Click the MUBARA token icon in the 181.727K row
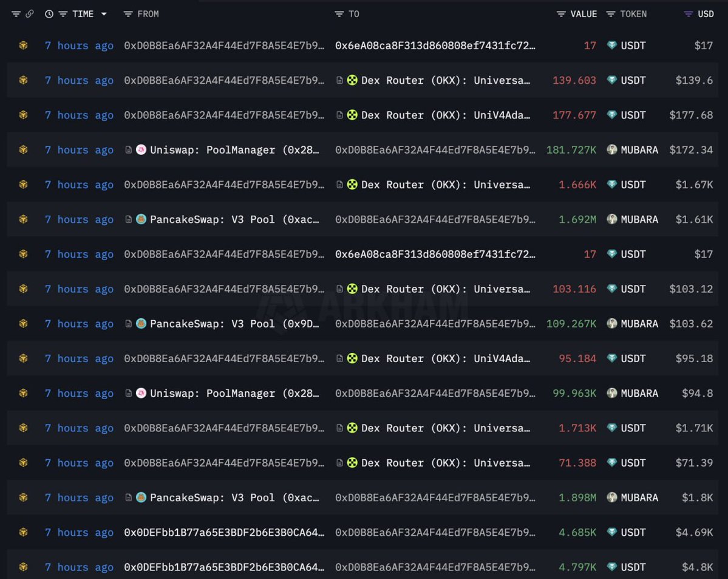 coord(612,149)
